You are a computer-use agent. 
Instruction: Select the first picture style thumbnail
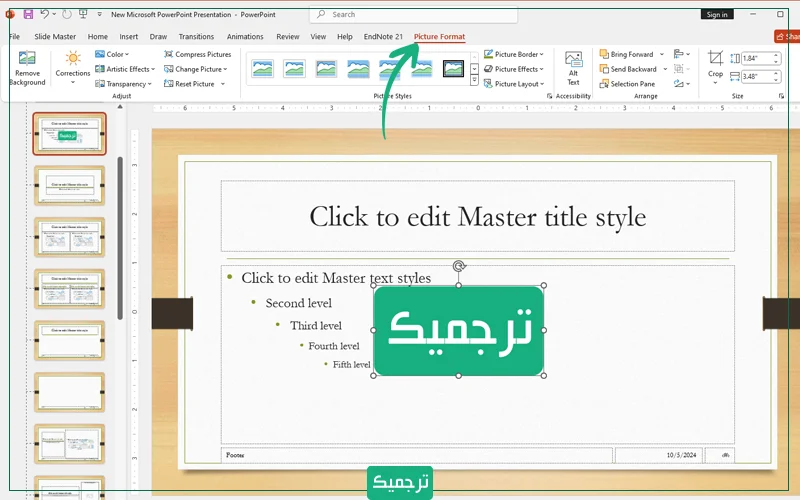(263, 68)
